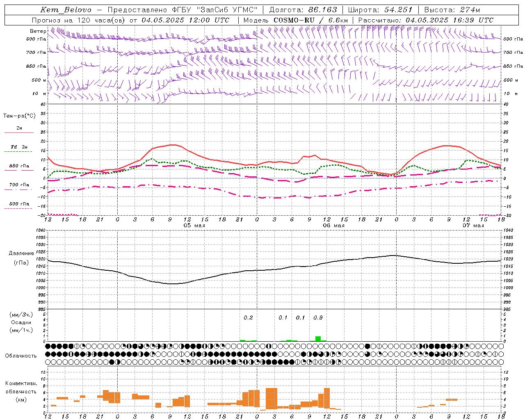The image size is (525, 420).
Task: Select the 06 мая date label
Action: click(x=333, y=226)
